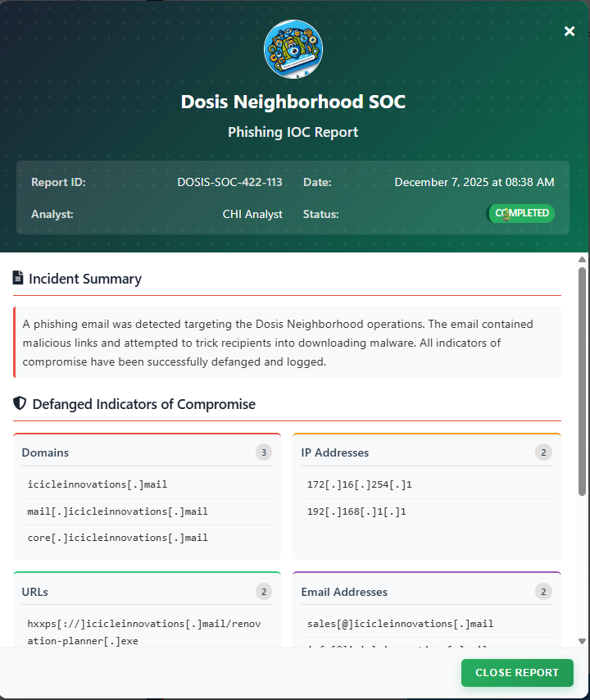Select the icicleinnovations[.]mail domain entry
590x700 pixels.
pos(97,485)
